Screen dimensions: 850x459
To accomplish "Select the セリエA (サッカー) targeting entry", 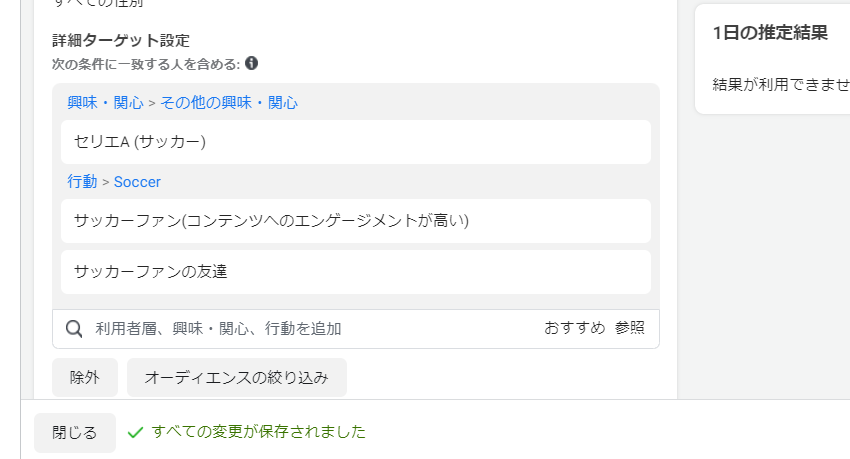I will pos(356,142).
